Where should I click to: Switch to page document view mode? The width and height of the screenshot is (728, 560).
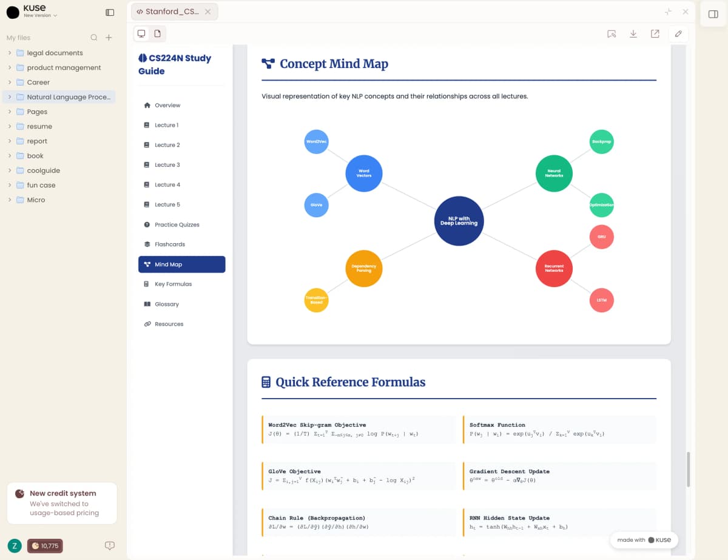[x=157, y=34]
